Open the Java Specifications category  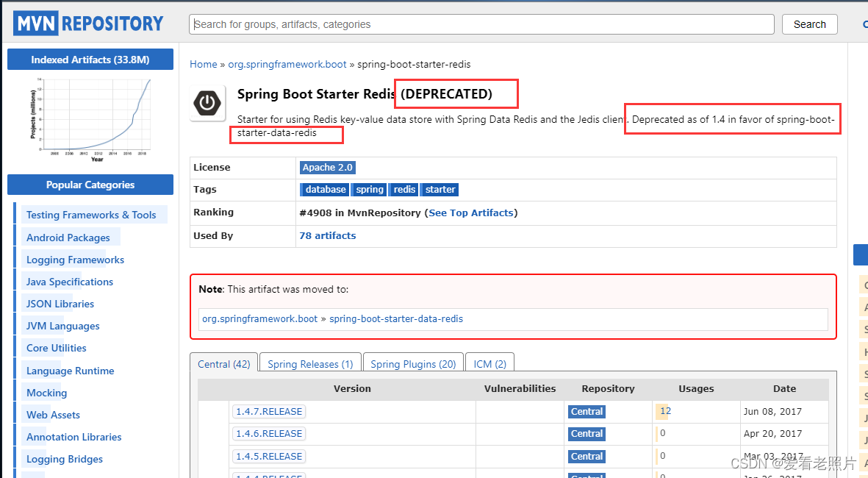(x=70, y=282)
